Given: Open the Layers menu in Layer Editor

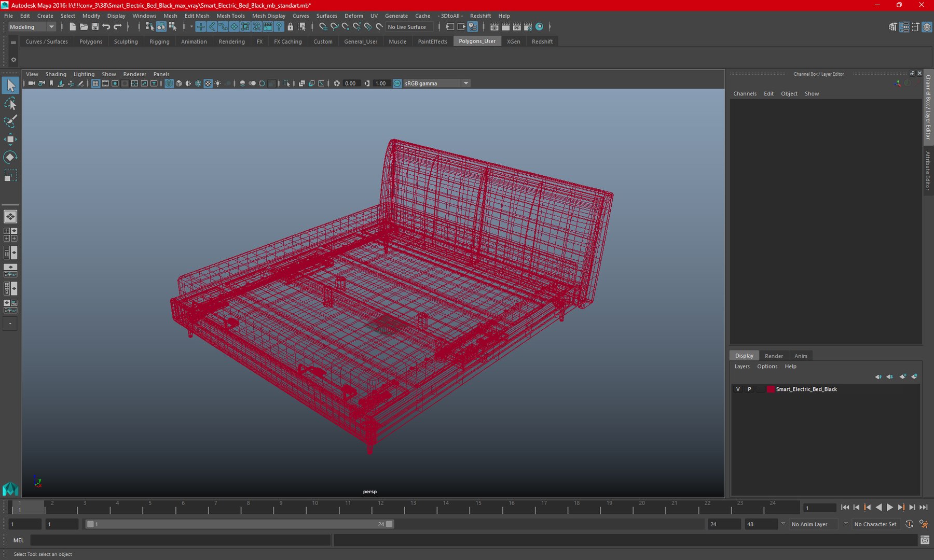Looking at the screenshot, I should (742, 367).
